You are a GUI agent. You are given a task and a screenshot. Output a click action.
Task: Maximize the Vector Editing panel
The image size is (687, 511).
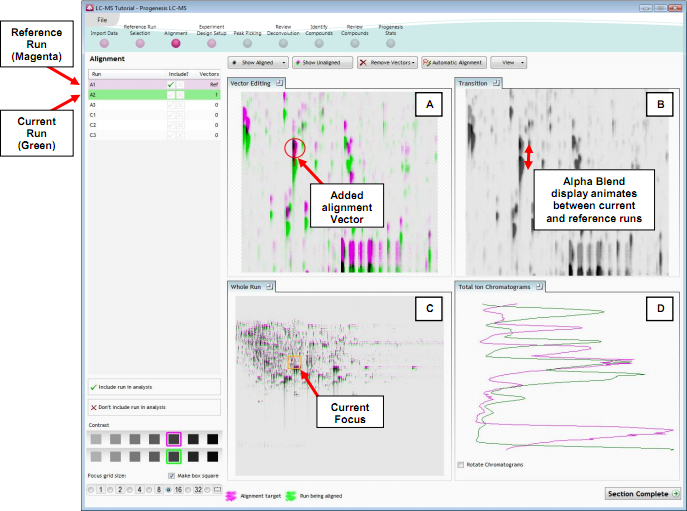tap(280, 83)
